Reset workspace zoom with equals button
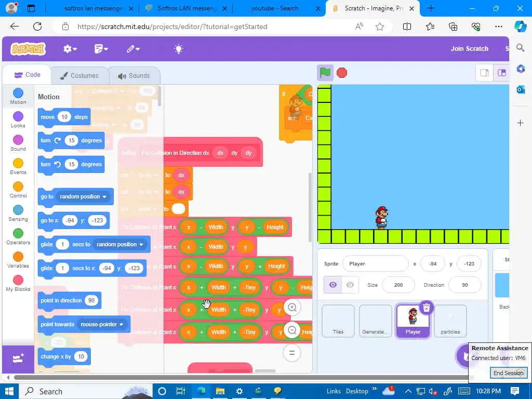Viewport: 532px width, 399px height. click(292, 353)
